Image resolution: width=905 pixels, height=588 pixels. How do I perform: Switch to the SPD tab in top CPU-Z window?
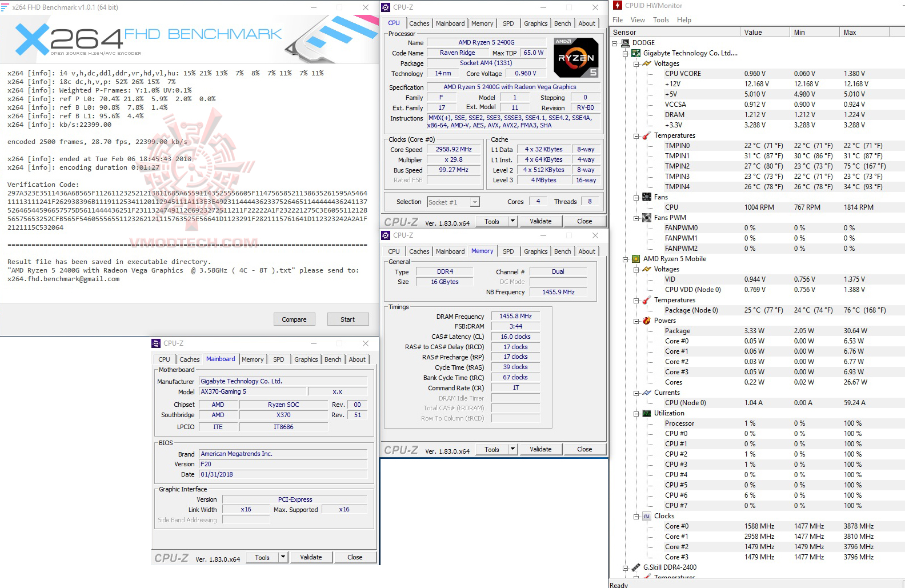(508, 23)
